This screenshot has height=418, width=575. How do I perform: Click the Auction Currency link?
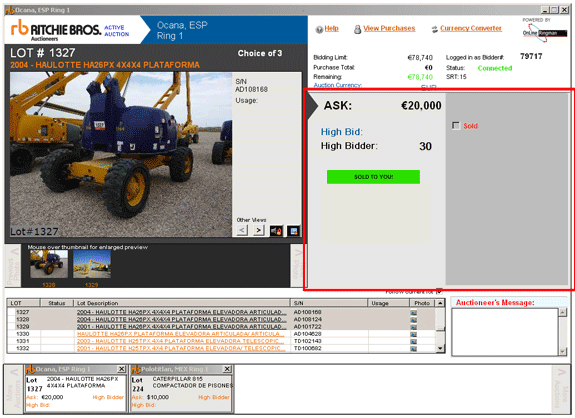tap(337, 85)
